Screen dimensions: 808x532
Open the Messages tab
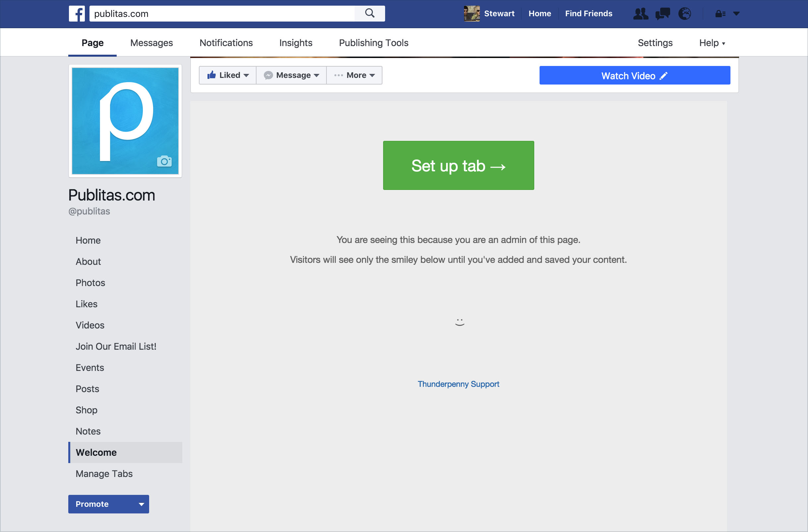151,43
